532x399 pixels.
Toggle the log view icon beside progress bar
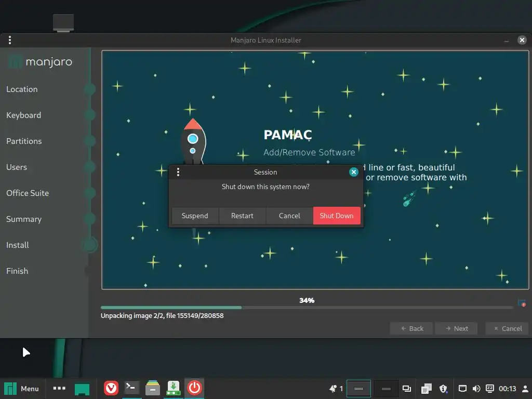click(x=522, y=303)
